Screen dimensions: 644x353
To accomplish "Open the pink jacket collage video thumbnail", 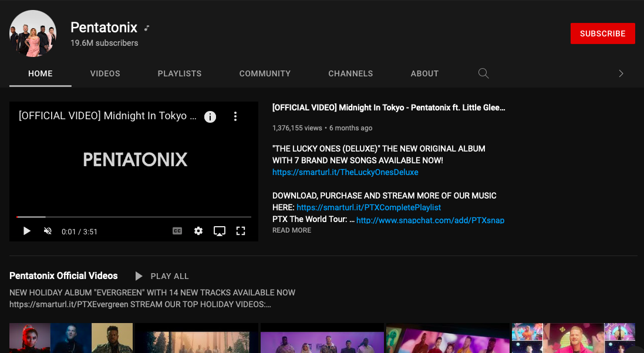I will pyautogui.click(x=574, y=338).
